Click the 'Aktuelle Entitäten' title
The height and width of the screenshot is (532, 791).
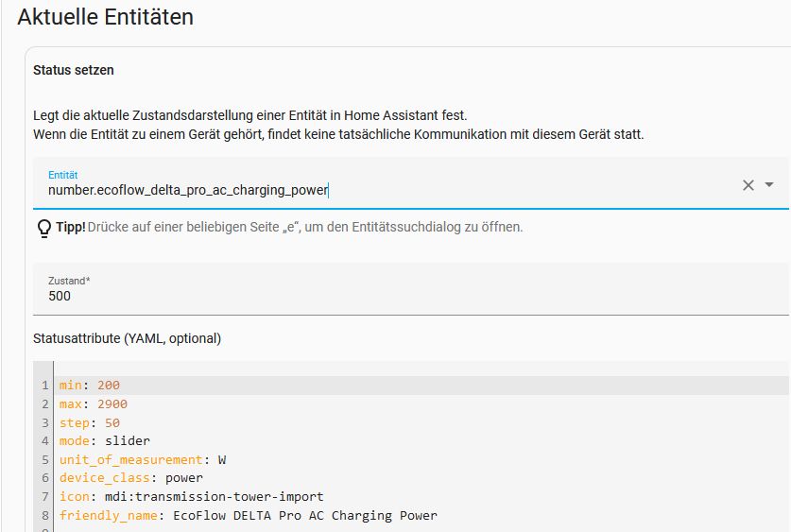[106, 17]
